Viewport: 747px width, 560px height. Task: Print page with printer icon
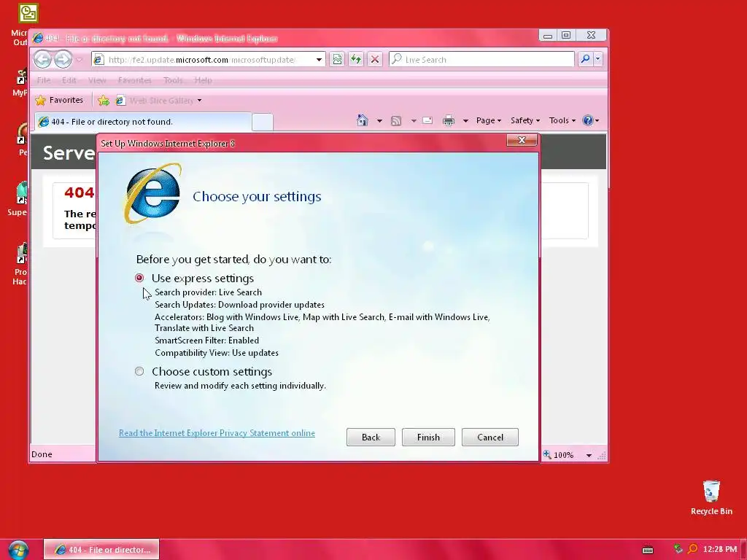[x=449, y=120]
